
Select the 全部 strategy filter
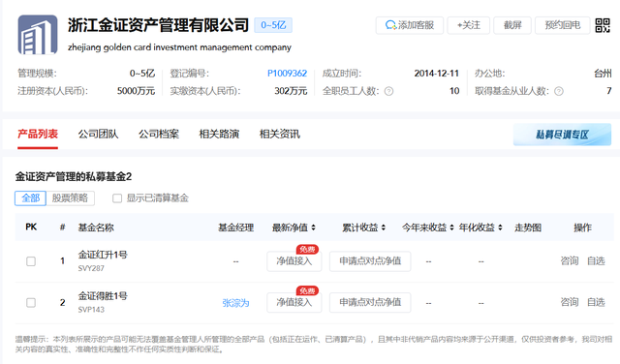[x=30, y=198]
